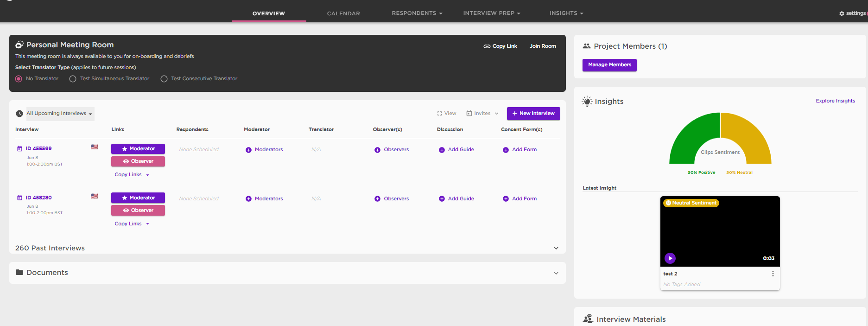The height and width of the screenshot is (326, 868).
Task: Click Moderator link button for ID 455599
Action: pyautogui.click(x=138, y=149)
